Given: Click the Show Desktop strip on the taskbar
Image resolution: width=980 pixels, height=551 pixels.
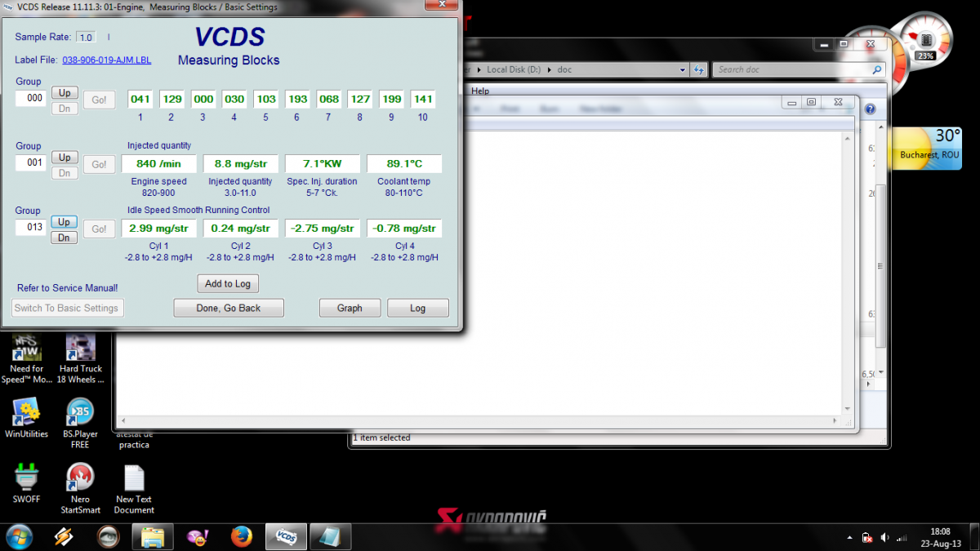Looking at the screenshot, I should click(974, 536).
